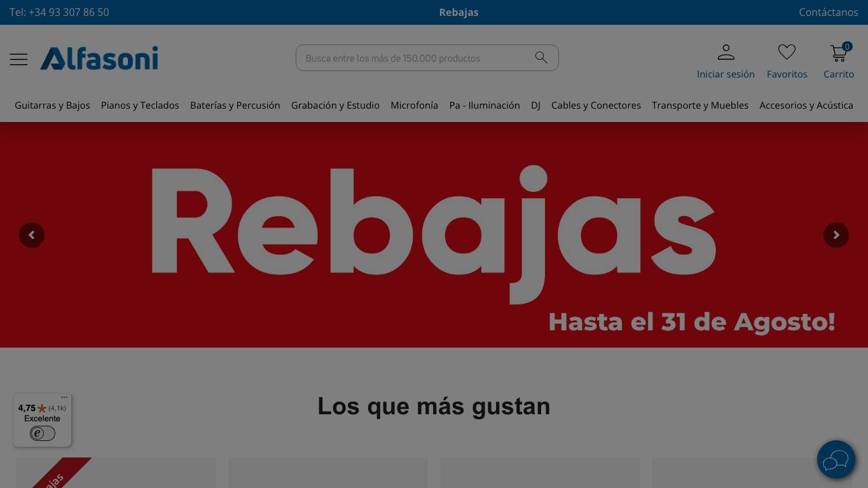Open Transporte y Muebles category

tap(700, 105)
